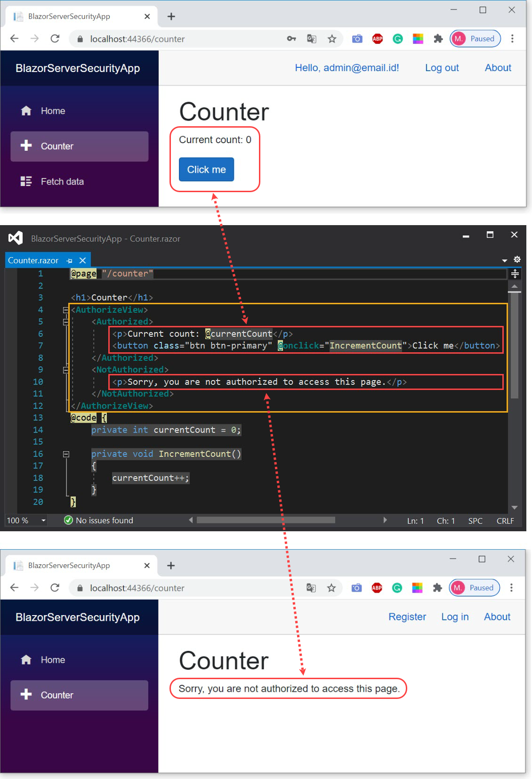Open Fetch data in top app sidebar

79,181
